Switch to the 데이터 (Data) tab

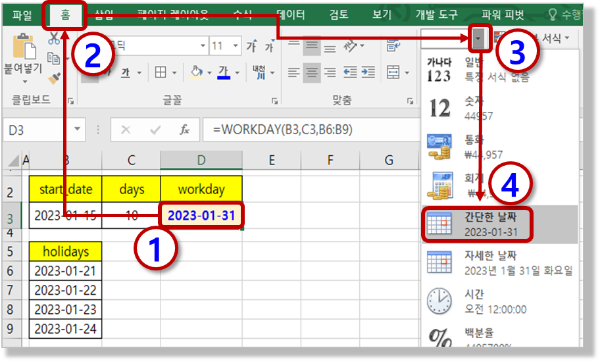click(x=290, y=15)
